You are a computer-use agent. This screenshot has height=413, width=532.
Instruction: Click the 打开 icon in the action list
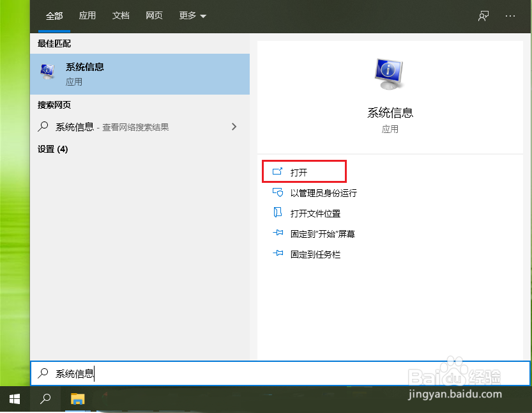click(278, 171)
